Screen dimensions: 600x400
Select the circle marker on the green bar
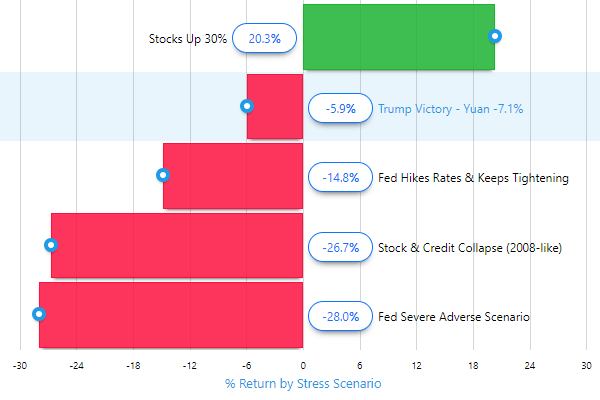pyautogui.click(x=494, y=36)
